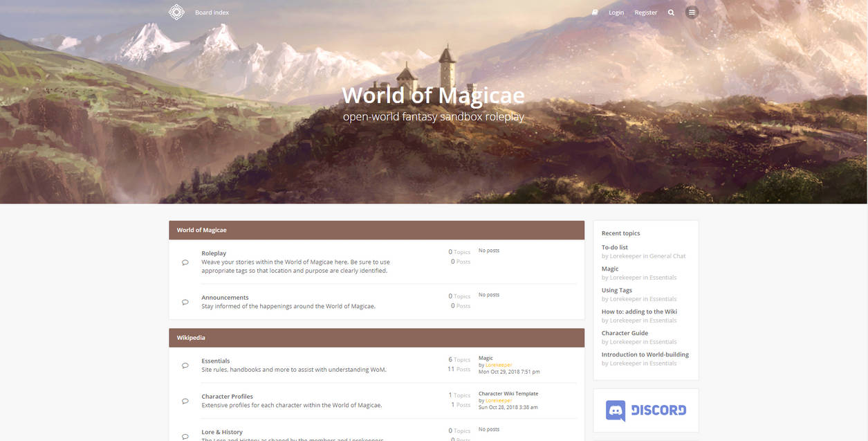Open recent topic How to: adding to the Wiki
The image size is (868, 441).
pos(639,312)
